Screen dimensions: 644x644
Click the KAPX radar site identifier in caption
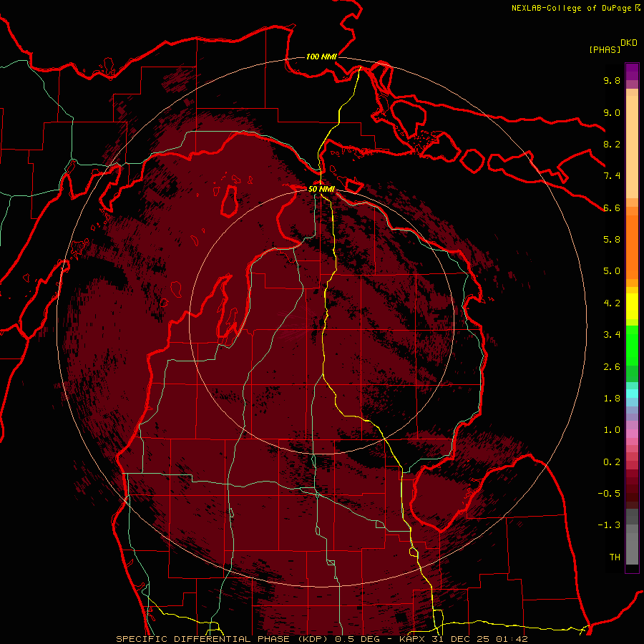(x=413, y=639)
